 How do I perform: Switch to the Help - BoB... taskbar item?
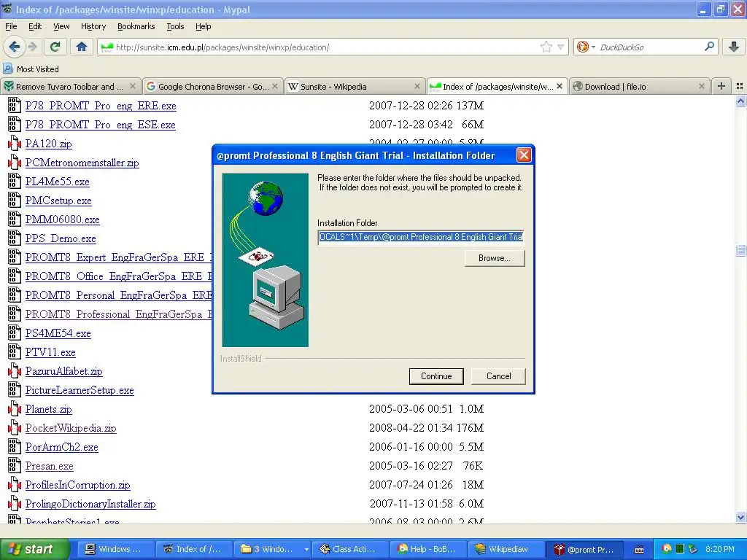[427, 549]
